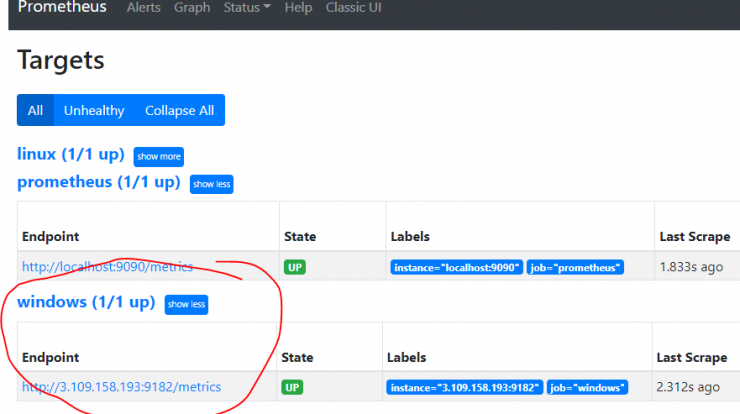The image size is (740, 414).
Task: Open the linux (1/1 up) group link
Action: click(x=71, y=154)
